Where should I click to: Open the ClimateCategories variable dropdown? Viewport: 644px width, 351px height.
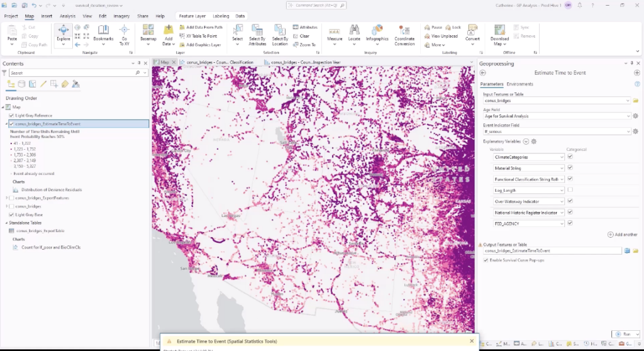(562, 157)
